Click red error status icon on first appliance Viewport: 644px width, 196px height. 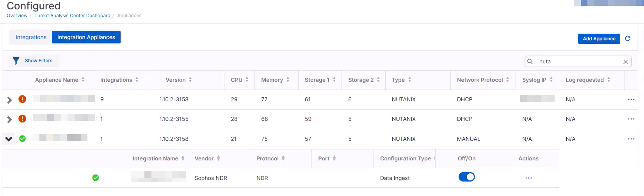(23, 99)
